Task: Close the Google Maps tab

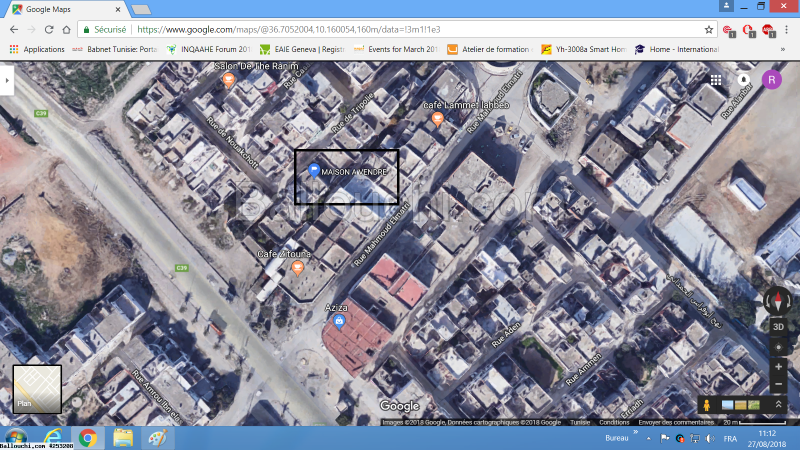Action: [118, 9]
